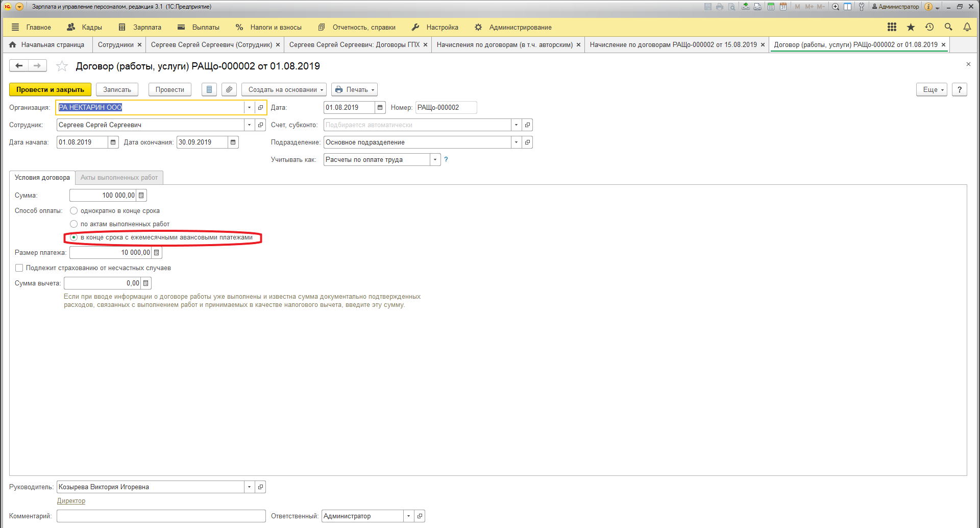980x528 pixels.
Task: Enable 'Подлежит страхованию от несчастных случаев' checkbox
Action: click(x=19, y=268)
